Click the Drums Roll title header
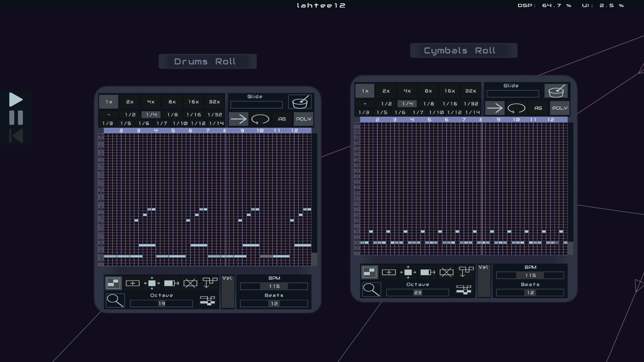The image size is (644, 362). 207,61
